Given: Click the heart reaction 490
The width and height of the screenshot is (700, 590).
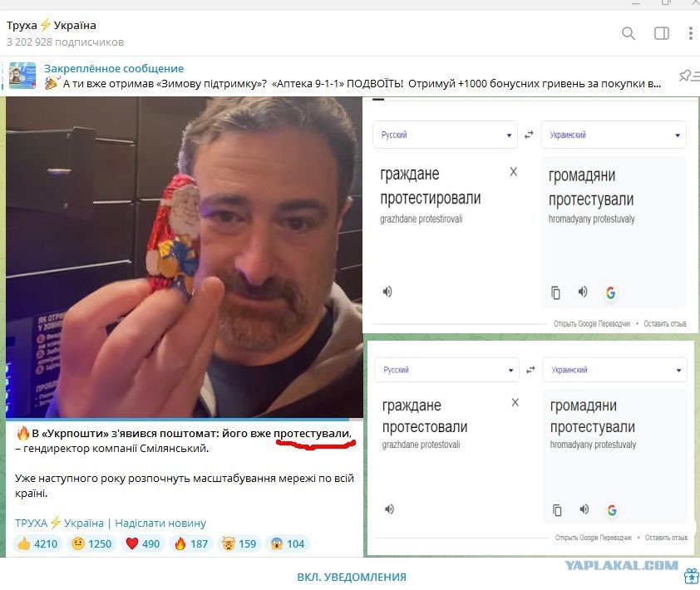Looking at the screenshot, I should 143,543.
